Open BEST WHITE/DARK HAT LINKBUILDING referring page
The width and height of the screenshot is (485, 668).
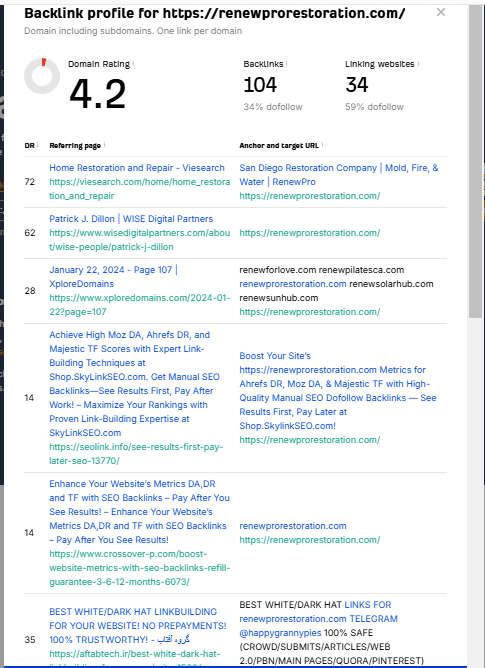[138, 625]
